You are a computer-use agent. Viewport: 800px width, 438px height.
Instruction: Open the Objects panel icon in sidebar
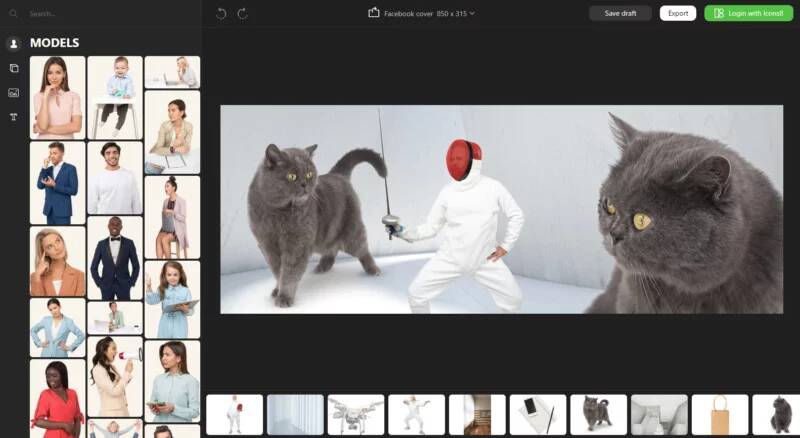pyautogui.click(x=14, y=68)
